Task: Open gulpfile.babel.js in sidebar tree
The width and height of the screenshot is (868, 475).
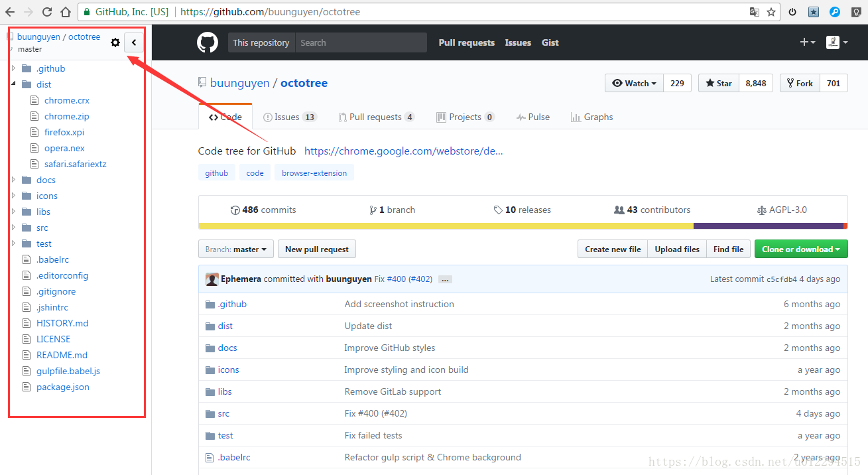Action: 68,371
